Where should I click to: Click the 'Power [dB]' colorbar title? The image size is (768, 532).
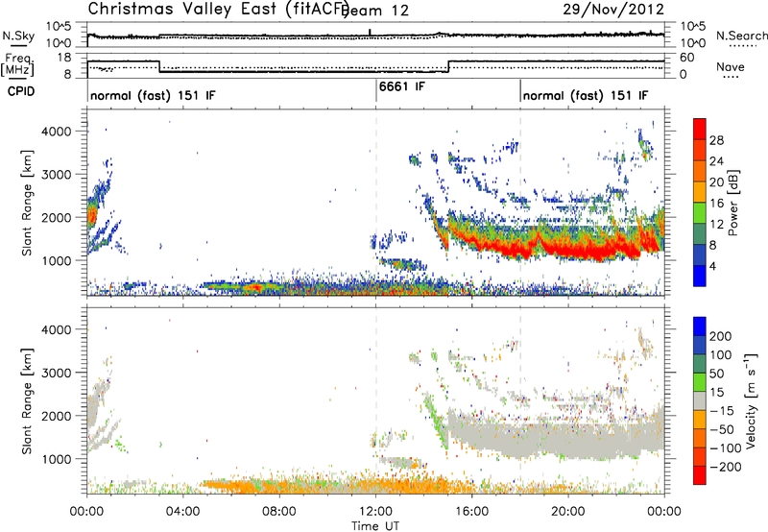(733, 203)
